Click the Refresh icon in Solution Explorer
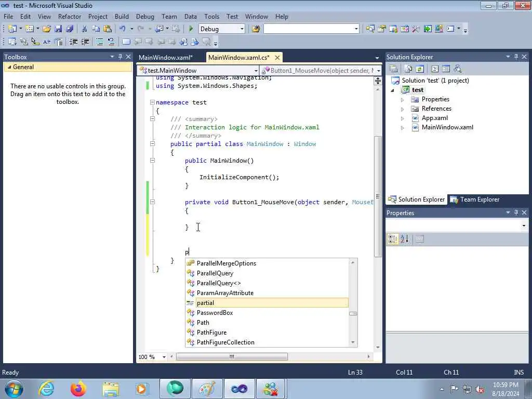Screen dimensions: 532x399 click(x=420, y=69)
